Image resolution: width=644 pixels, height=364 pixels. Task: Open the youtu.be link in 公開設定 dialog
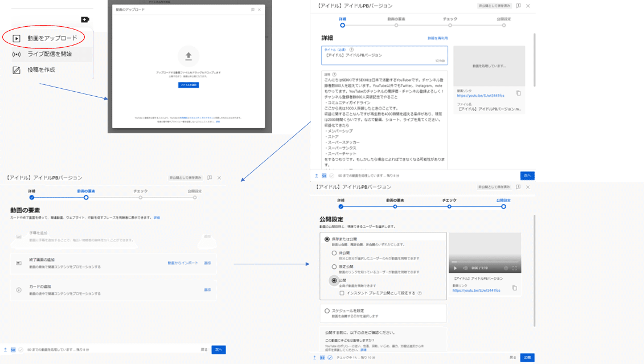coord(477,291)
